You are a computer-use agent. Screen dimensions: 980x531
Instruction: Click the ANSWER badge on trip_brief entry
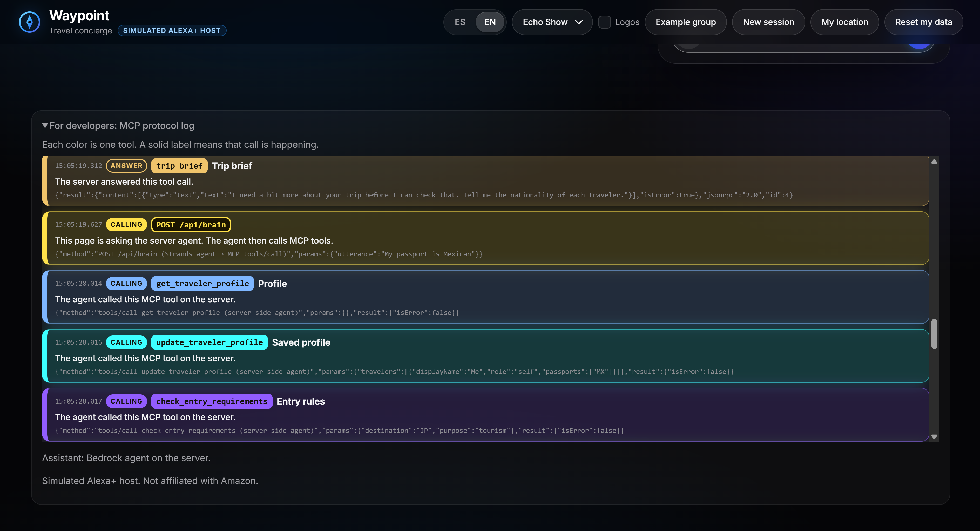click(x=126, y=166)
